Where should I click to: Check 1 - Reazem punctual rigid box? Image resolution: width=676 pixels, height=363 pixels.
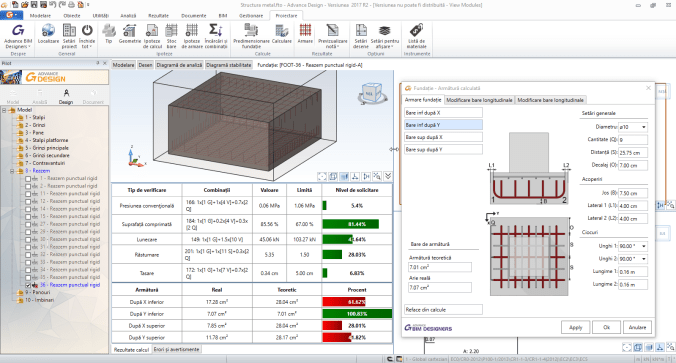coord(28,178)
